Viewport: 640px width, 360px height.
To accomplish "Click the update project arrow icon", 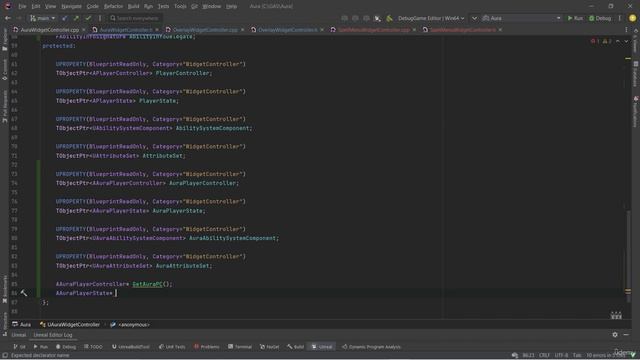I will 64,18.
